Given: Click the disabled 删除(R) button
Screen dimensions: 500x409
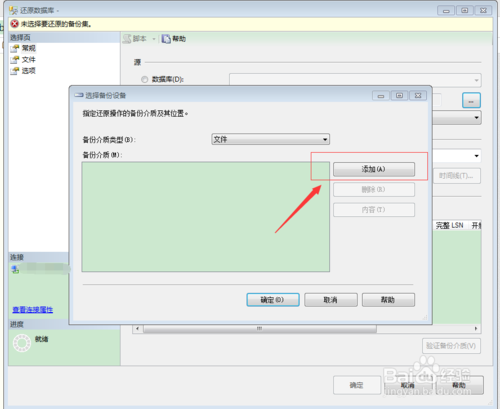Looking at the screenshot, I should click(x=374, y=190).
